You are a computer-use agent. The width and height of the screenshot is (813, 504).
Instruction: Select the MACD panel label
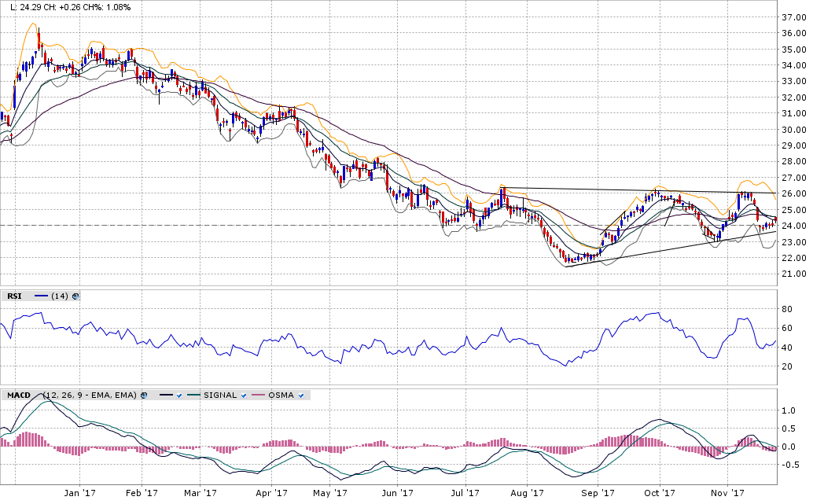click(x=17, y=395)
